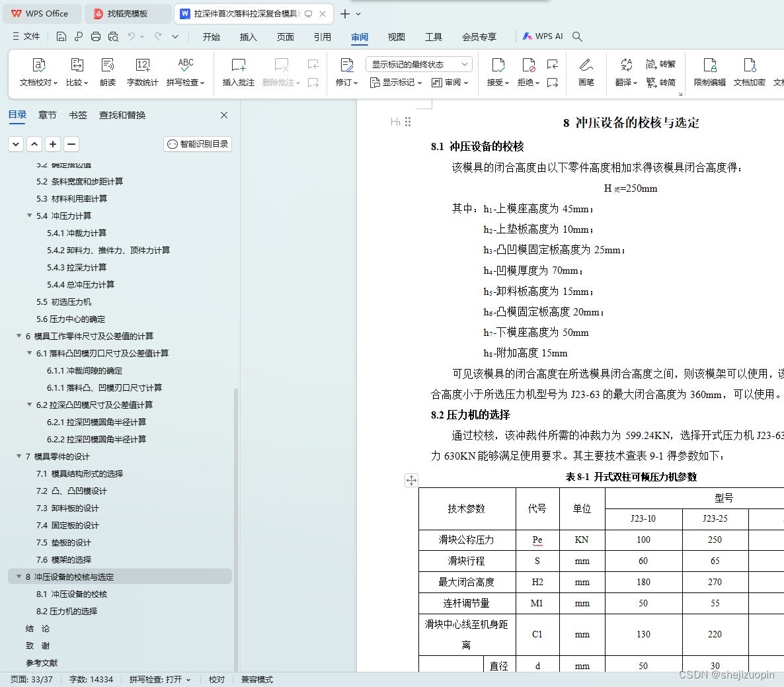Click the Save document icon
Viewport: 784px width, 687px height.
61,36
